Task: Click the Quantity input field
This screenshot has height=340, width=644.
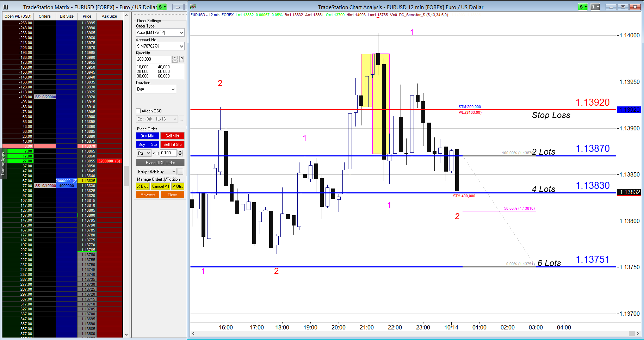Action: tap(154, 59)
